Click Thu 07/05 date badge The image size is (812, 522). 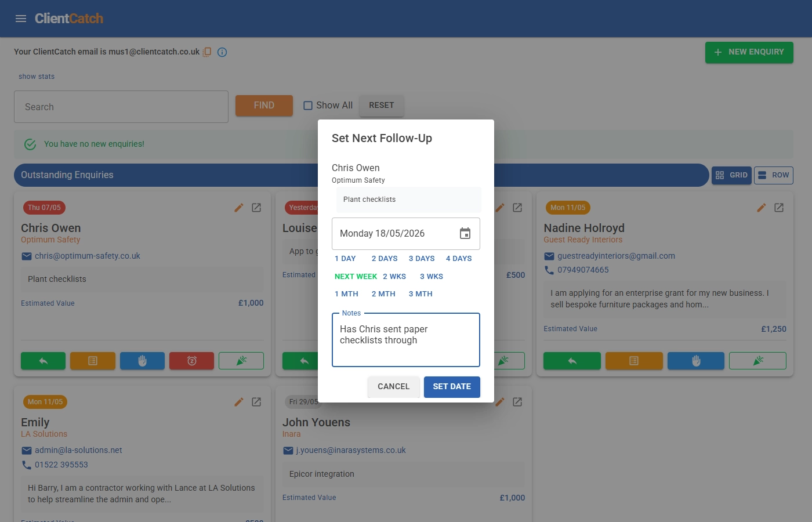click(x=44, y=208)
